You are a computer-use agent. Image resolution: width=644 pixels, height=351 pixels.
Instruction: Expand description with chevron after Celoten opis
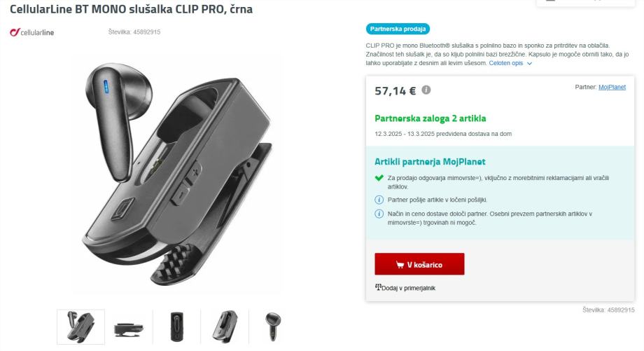click(529, 63)
